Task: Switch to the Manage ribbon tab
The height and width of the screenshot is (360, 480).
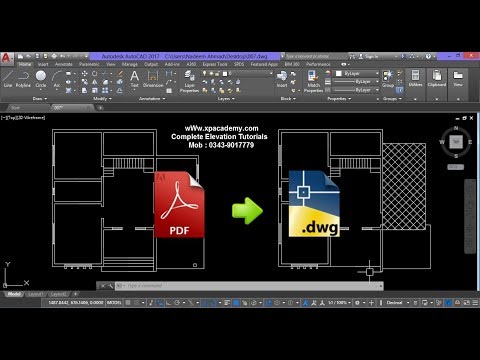Action: [x=130, y=64]
